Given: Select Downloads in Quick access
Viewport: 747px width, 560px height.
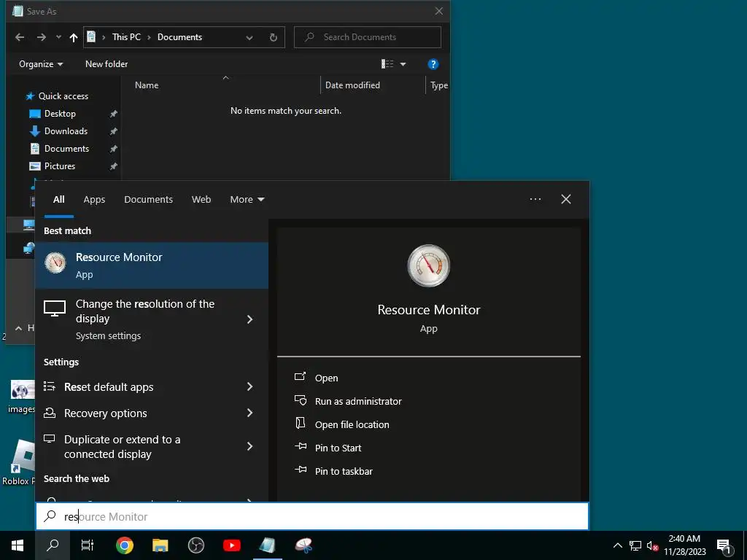Looking at the screenshot, I should 66,131.
